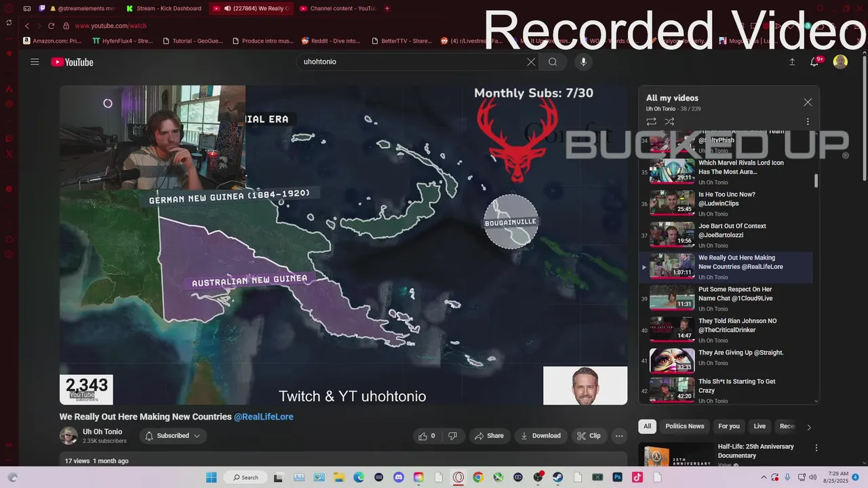Go back in browser history

[x=26, y=26]
